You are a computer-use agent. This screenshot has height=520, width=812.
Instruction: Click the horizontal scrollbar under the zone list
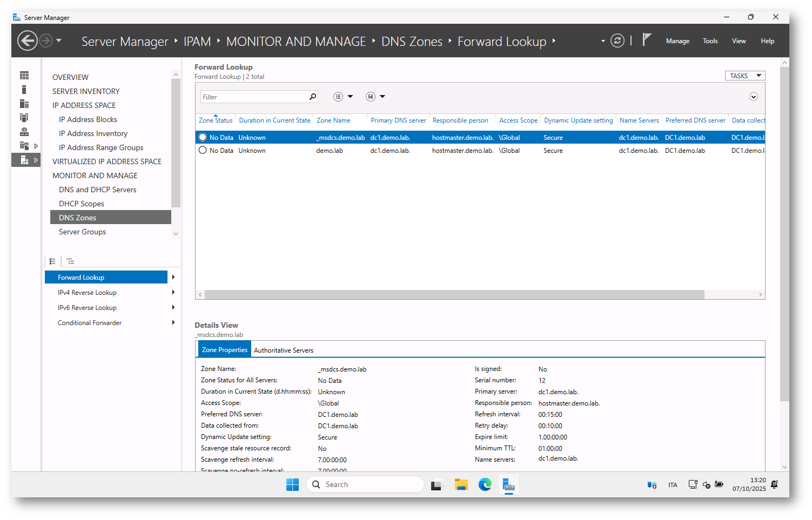click(x=454, y=295)
